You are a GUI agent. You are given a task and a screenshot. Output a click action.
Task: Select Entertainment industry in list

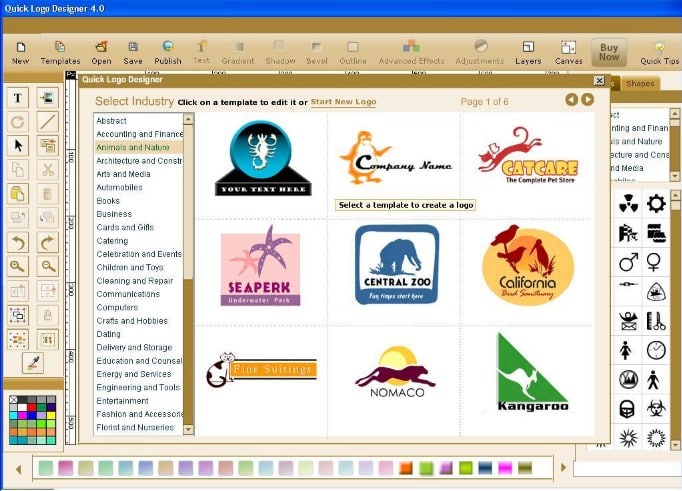pos(139,401)
